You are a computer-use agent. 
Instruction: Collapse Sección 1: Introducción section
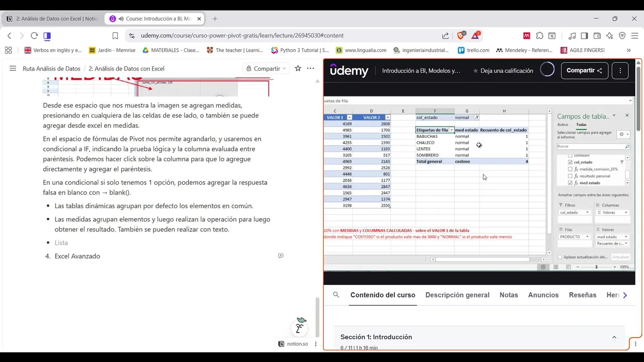pyautogui.click(x=614, y=337)
